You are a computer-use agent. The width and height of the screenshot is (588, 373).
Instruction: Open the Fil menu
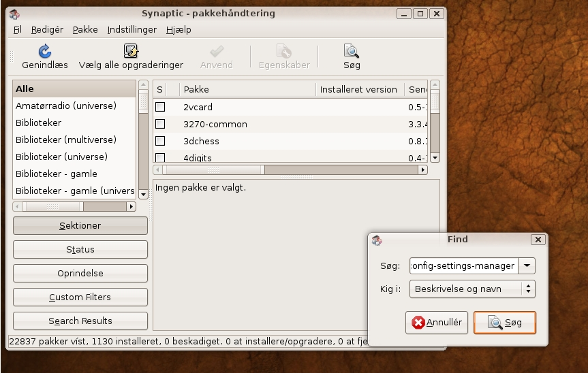point(18,29)
